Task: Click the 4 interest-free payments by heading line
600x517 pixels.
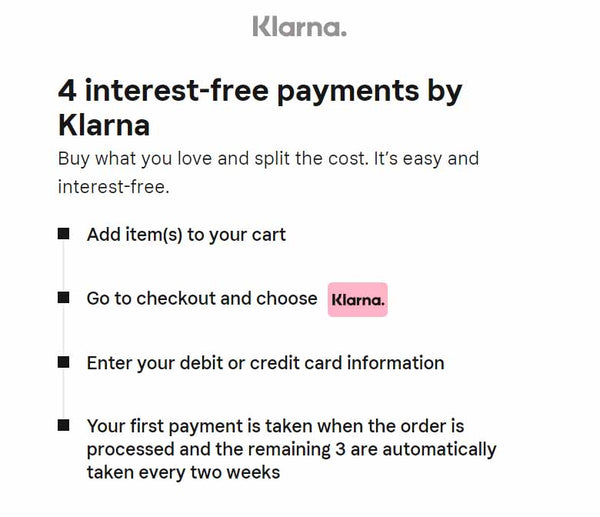Action: 260,90
